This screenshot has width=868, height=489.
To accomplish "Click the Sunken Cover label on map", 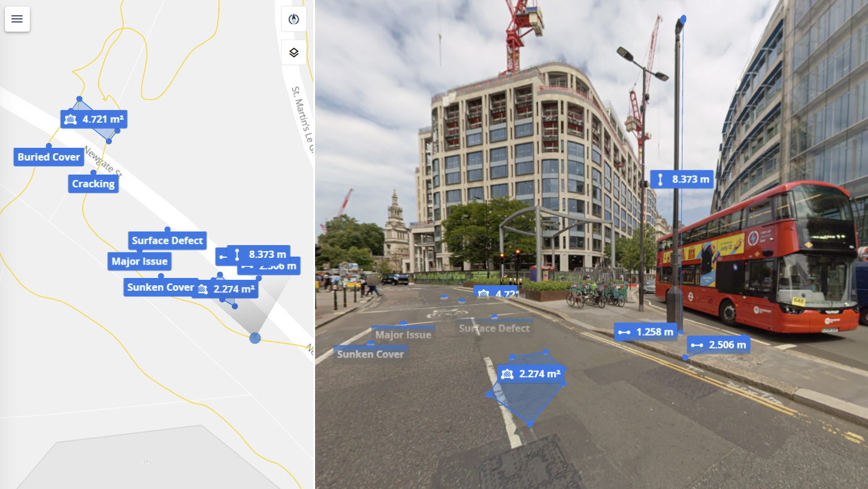I will [160, 287].
